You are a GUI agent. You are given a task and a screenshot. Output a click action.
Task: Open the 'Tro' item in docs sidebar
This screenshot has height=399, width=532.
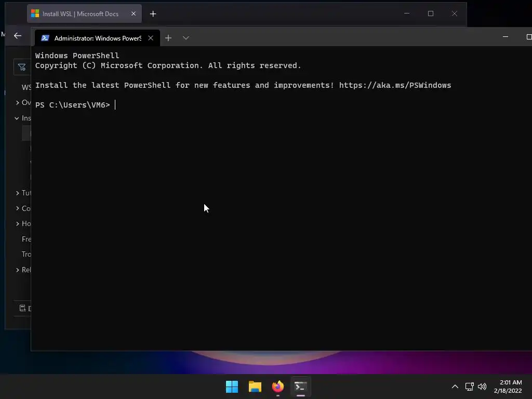[26, 254]
